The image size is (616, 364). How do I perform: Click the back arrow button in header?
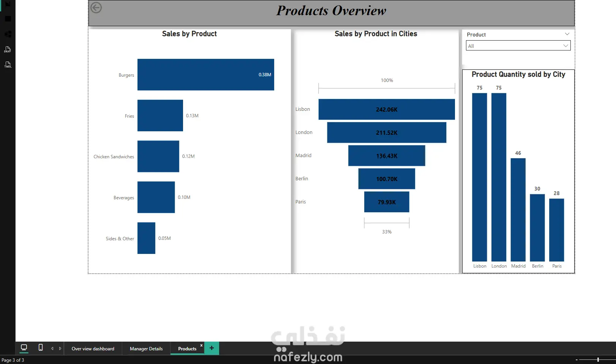96,8
